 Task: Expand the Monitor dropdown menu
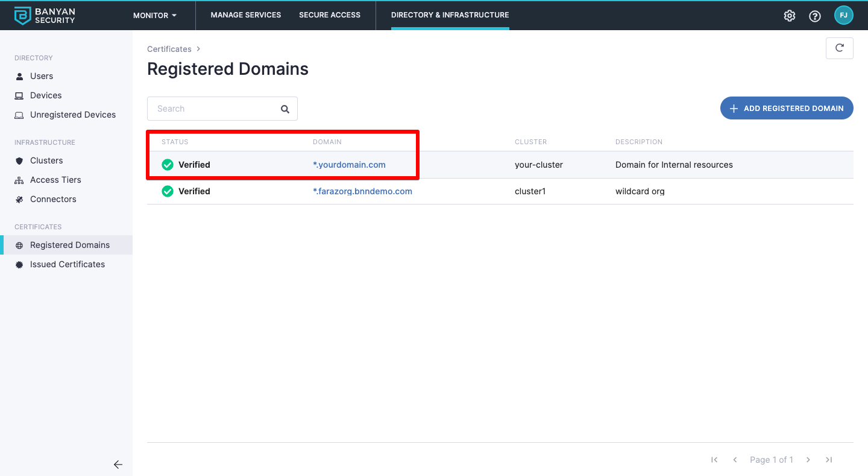(155, 15)
